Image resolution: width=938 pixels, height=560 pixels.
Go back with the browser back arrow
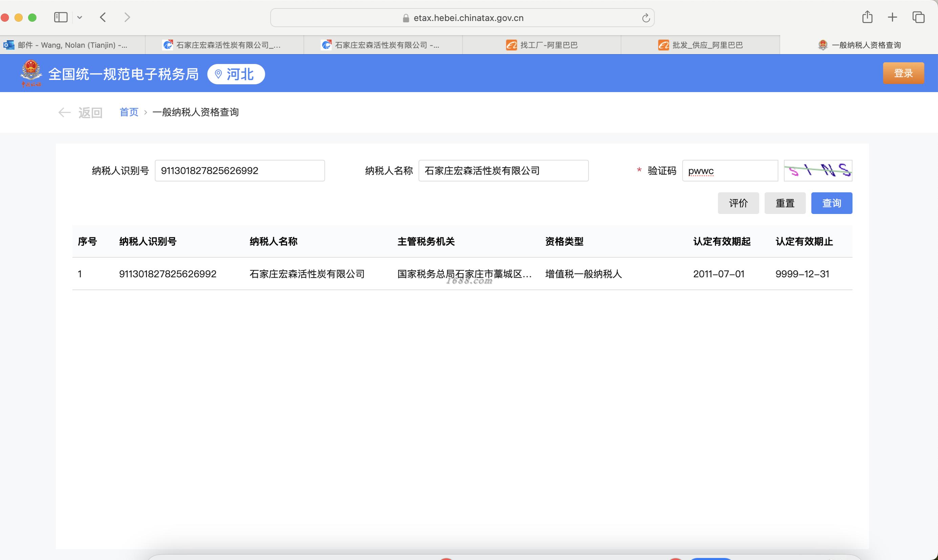pyautogui.click(x=103, y=17)
